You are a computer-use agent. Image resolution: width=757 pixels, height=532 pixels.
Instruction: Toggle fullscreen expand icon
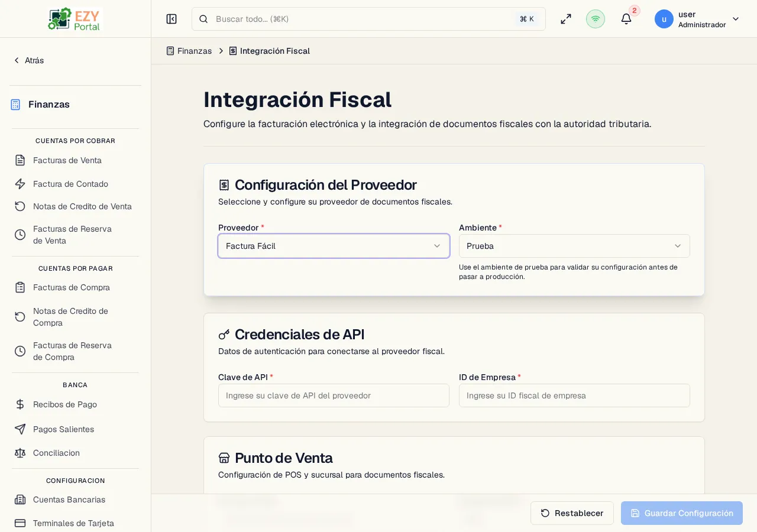click(x=566, y=19)
